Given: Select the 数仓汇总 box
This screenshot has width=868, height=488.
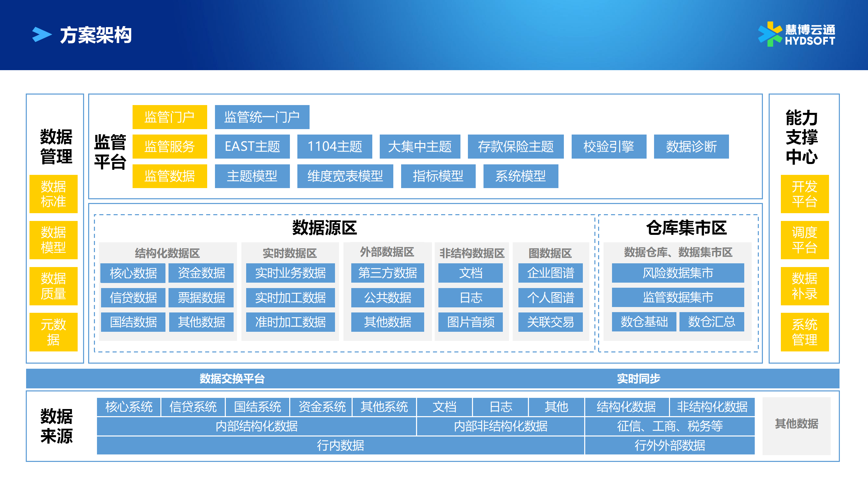Looking at the screenshot, I should click(711, 322).
